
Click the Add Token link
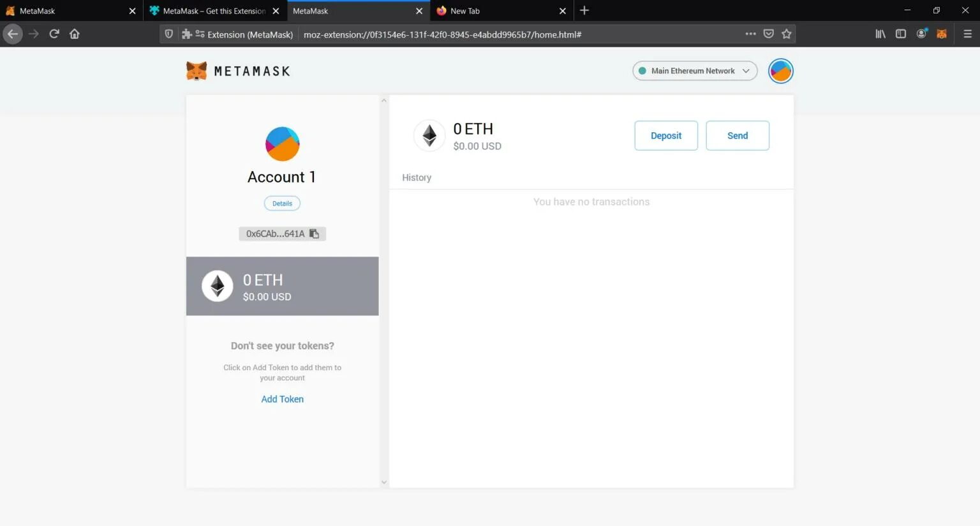click(282, 399)
